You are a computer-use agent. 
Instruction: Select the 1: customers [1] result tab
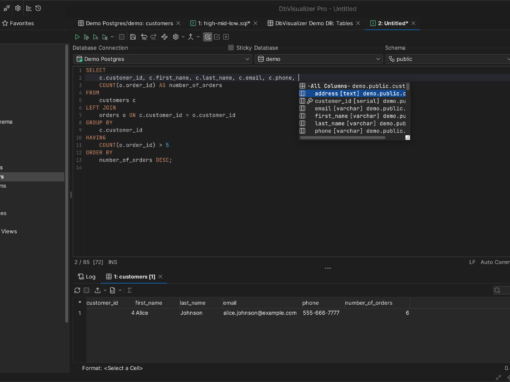pyautogui.click(x=131, y=277)
